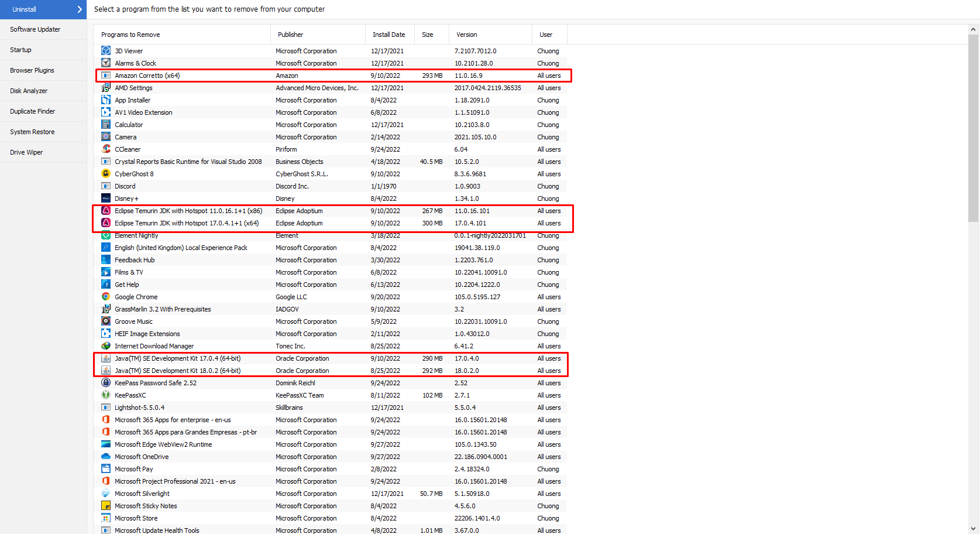Click the Camera app icon
980x534 pixels.
click(x=106, y=137)
